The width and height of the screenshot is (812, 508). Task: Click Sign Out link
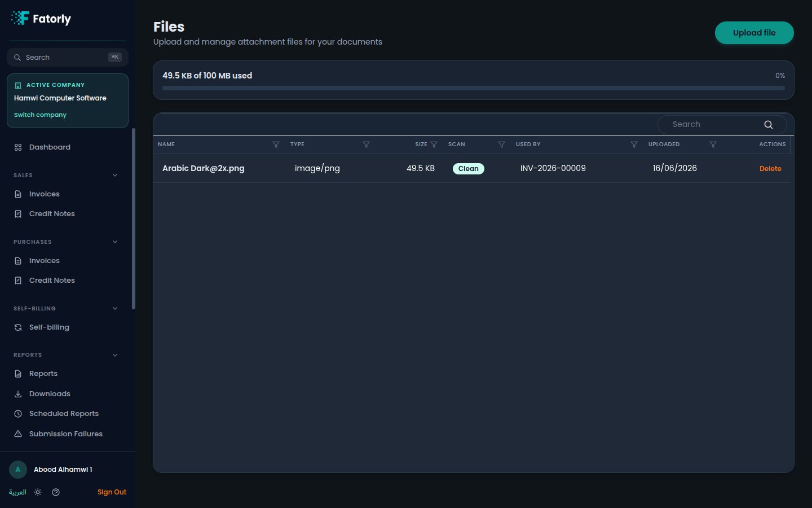(112, 492)
